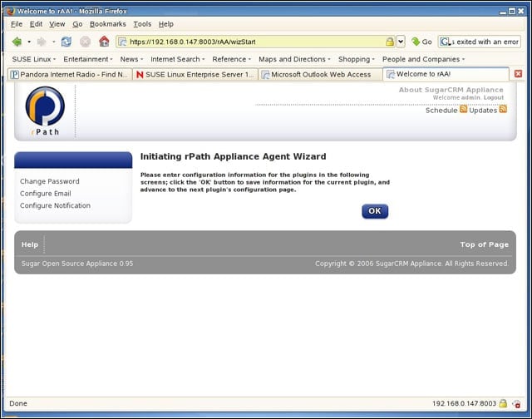The image size is (532, 419).
Task: Click the rPath logo
Action: (45, 111)
